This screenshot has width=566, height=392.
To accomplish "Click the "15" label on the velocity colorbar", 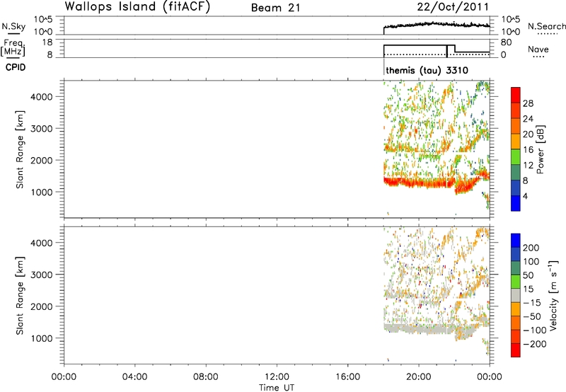I will click(529, 289).
